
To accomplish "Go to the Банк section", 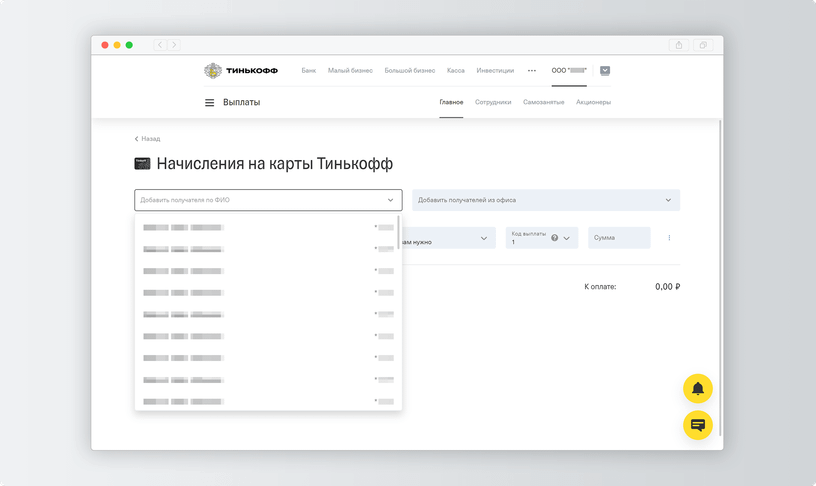I will click(x=309, y=70).
